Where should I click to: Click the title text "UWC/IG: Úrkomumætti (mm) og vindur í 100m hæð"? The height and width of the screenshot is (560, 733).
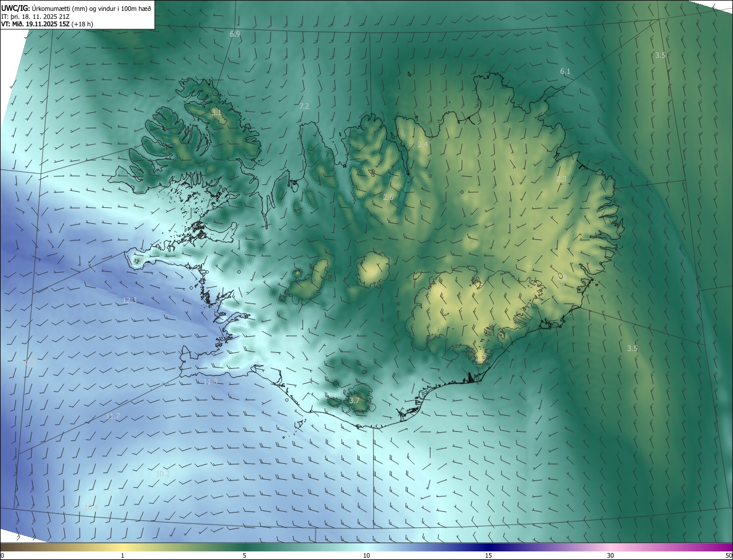76,8
